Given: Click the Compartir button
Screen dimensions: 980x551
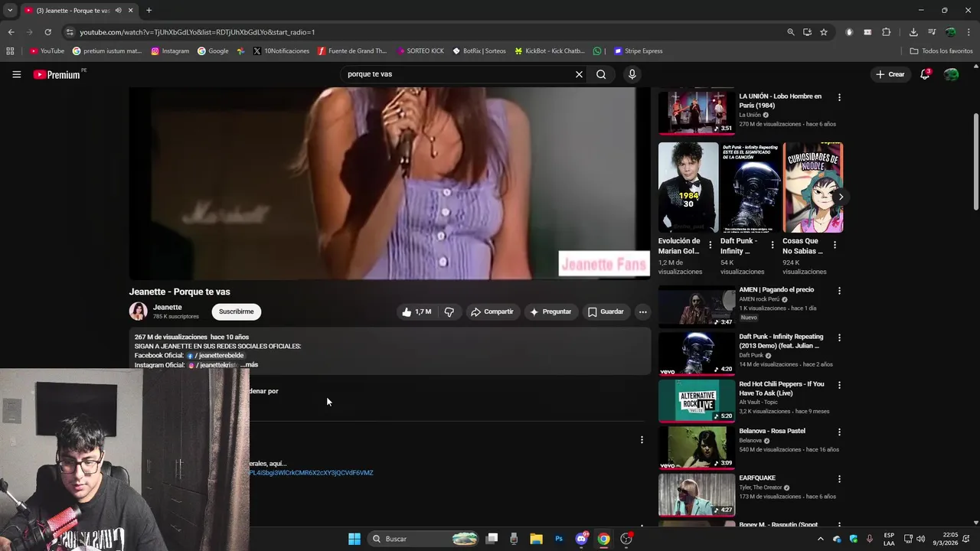Looking at the screenshot, I should (492, 311).
